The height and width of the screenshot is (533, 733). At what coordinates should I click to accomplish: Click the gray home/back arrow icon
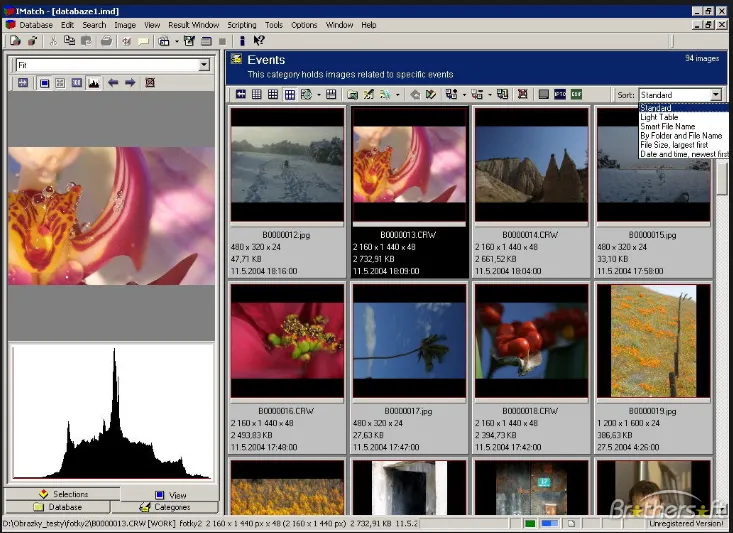[x=415, y=94]
